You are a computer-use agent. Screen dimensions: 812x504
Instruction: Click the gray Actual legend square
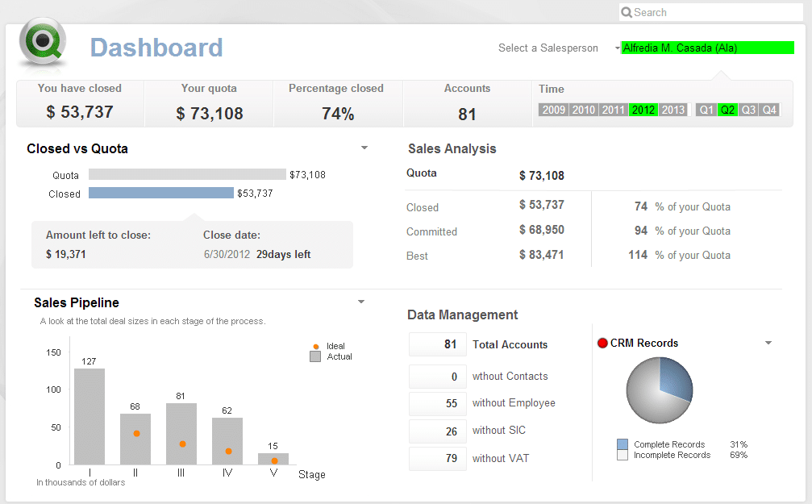click(x=315, y=356)
